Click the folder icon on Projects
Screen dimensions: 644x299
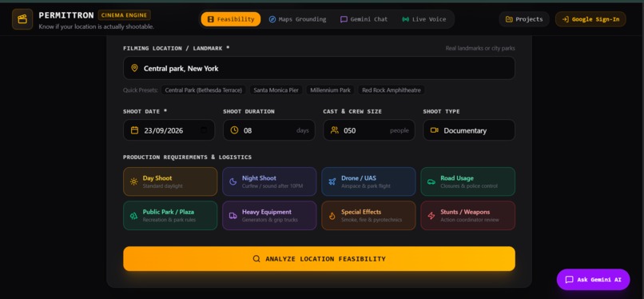509,19
